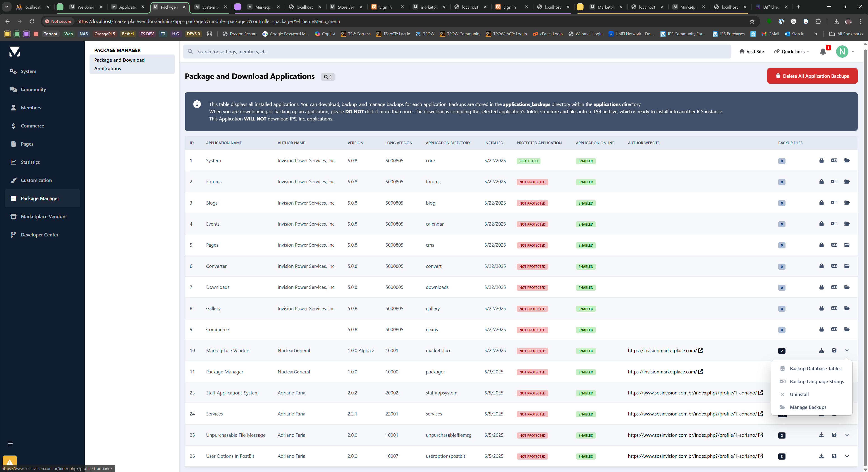The height and width of the screenshot is (472, 868).
Task: Reload the page with the browser refresh icon
Action: pyautogui.click(x=32, y=21)
